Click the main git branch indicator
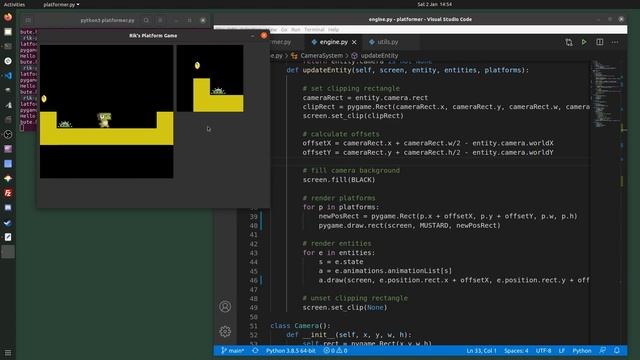This screenshot has height=360, width=640. (x=232, y=351)
